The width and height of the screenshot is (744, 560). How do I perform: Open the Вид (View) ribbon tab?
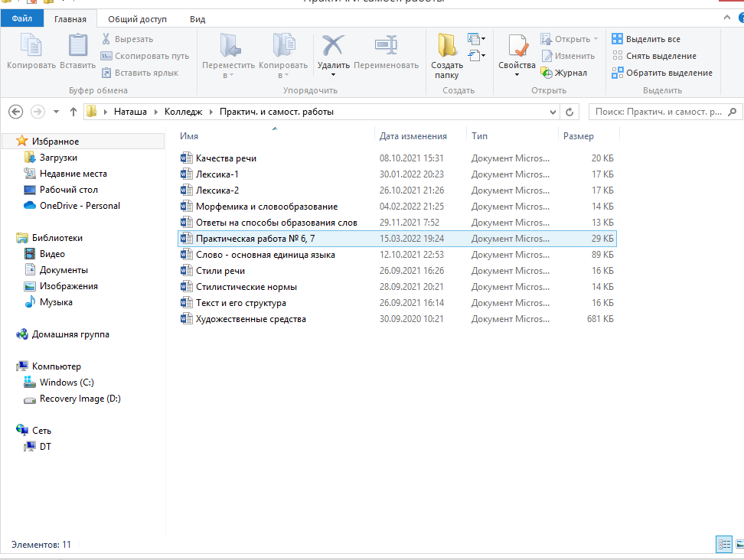pyautogui.click(x=197, y=19)
